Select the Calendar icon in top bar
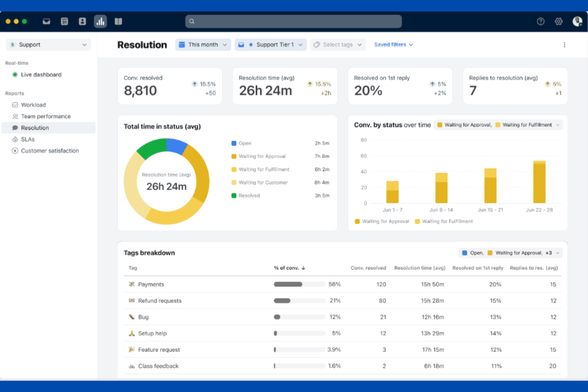The width and height of the screenshot is (588, 392). [64, 21]
